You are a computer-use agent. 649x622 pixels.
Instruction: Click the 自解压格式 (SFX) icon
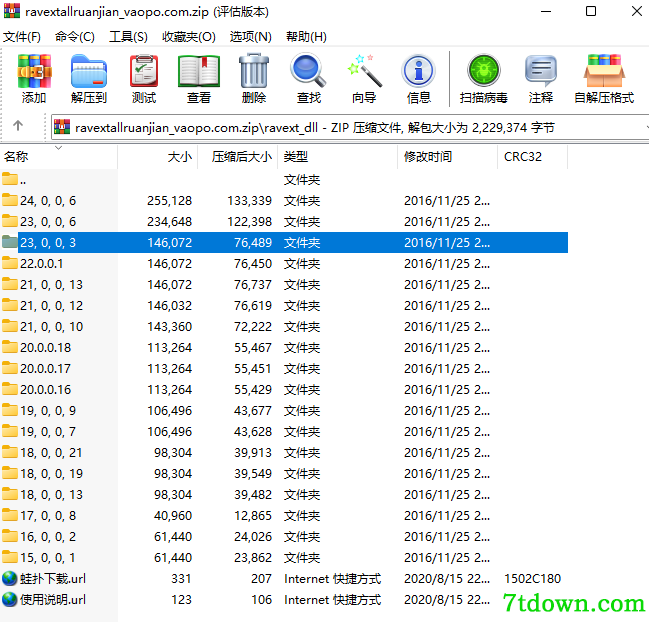click(x=604, y=71)
